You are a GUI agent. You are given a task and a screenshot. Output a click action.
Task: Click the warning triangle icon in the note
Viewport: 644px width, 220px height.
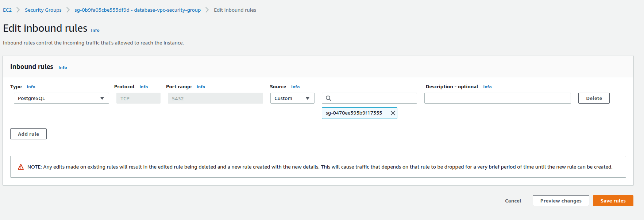(21, 167)
